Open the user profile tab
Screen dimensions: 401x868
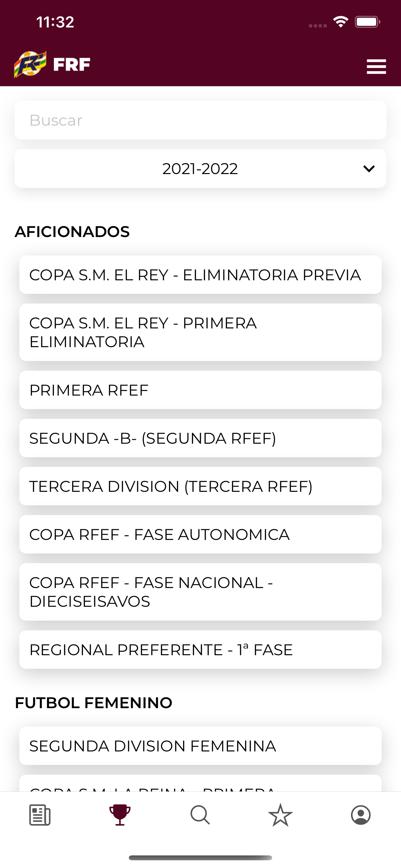[361, 815]
